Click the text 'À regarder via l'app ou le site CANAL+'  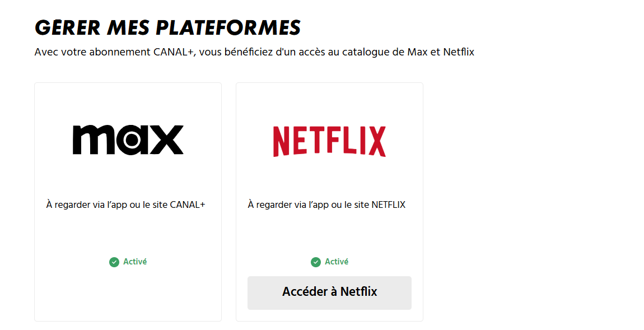click(125, 204)
